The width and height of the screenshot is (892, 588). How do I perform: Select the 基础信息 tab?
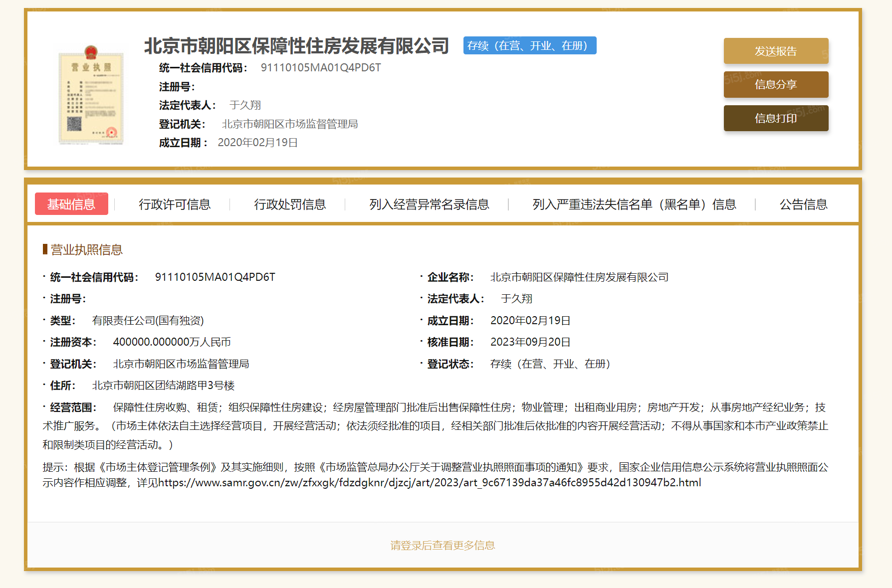pyautogui.click(x=71, y=204)
